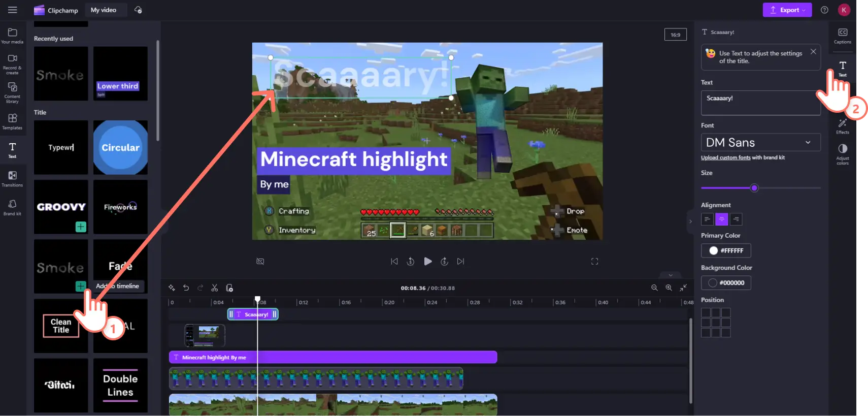Open the Templates sidebar tab

point(12,121)
